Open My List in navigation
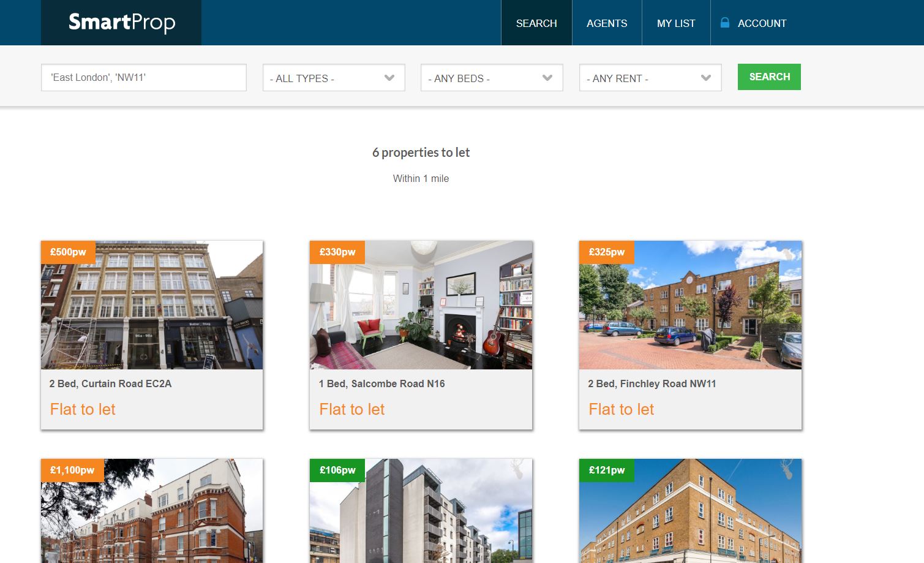924x563 pixels. pos(676,23)
